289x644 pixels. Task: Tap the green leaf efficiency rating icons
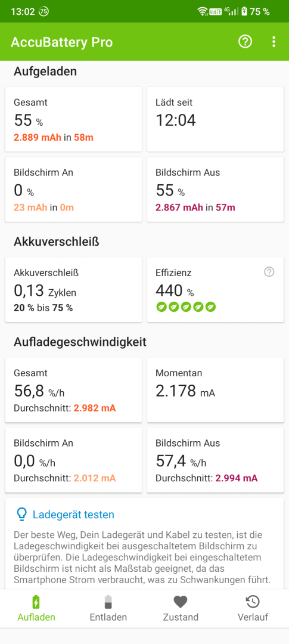(186, 307)
